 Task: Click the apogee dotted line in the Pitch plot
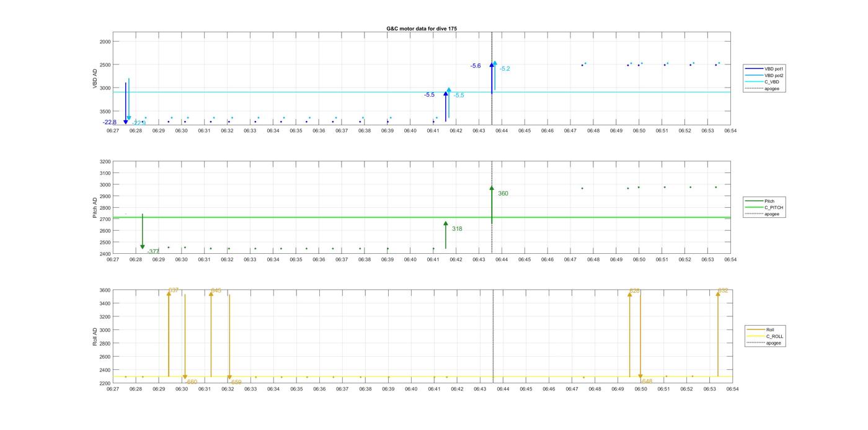(492, 207)
